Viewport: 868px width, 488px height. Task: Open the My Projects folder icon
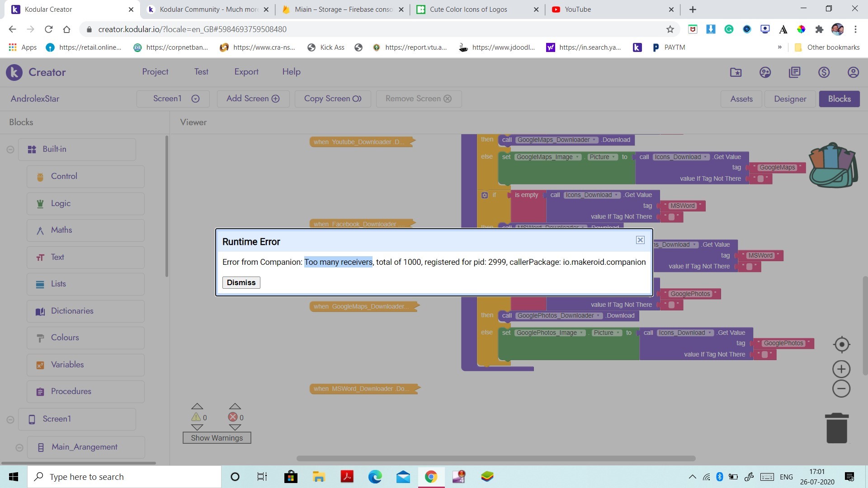point(736,72)
